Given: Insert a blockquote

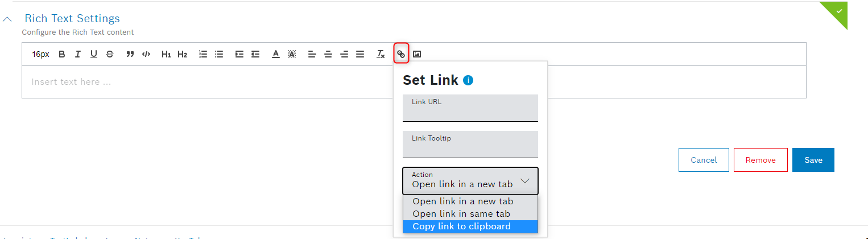Looking at the screenshot, I should tap(130, 54).
